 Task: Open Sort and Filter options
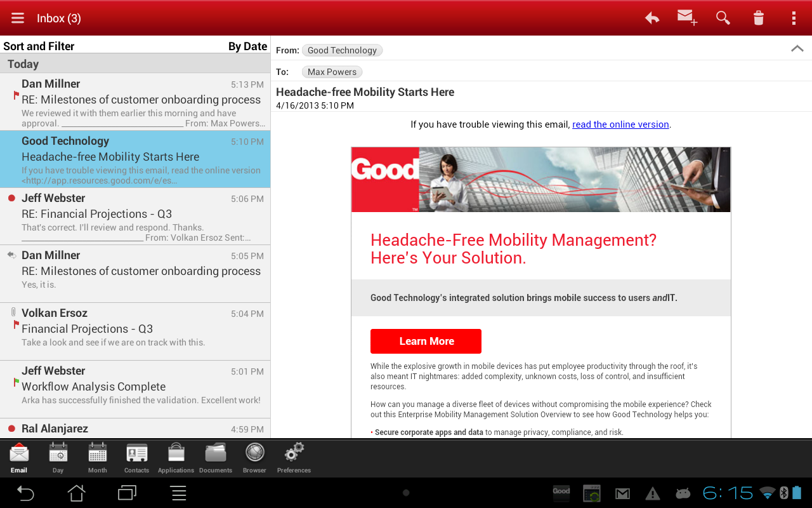[x=39, y=46]
